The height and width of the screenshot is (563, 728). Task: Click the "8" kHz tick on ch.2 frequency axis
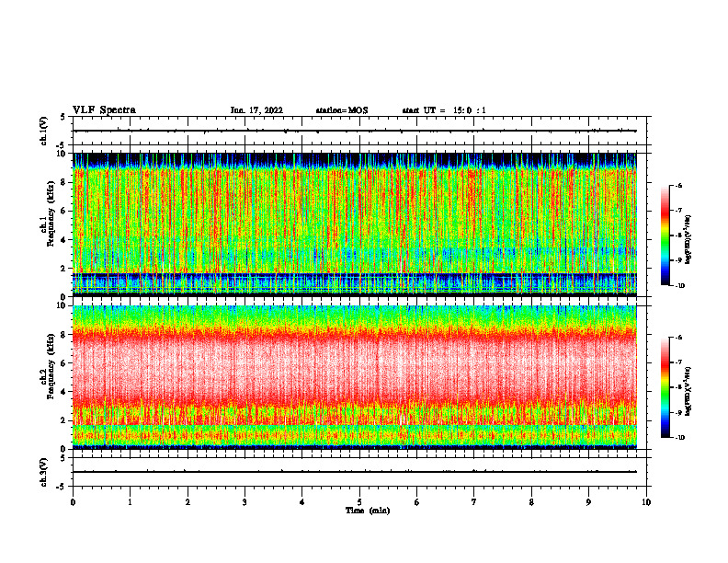point(64,335)
